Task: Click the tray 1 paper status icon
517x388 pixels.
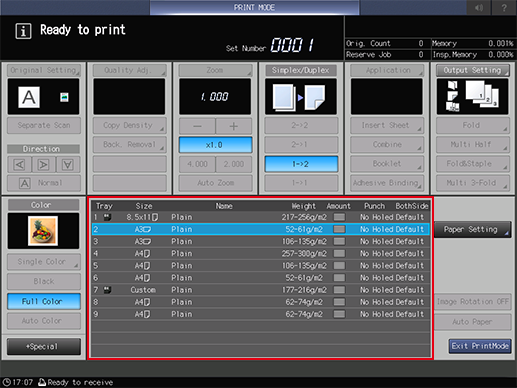Action: pyautogui.click(x=107, y=217)
